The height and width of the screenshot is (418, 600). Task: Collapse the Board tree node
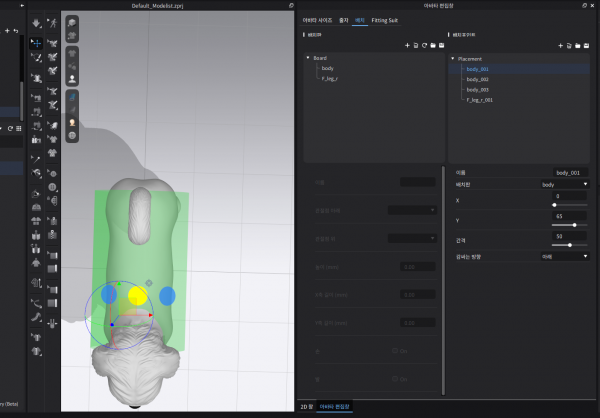(x=308, y=58)
